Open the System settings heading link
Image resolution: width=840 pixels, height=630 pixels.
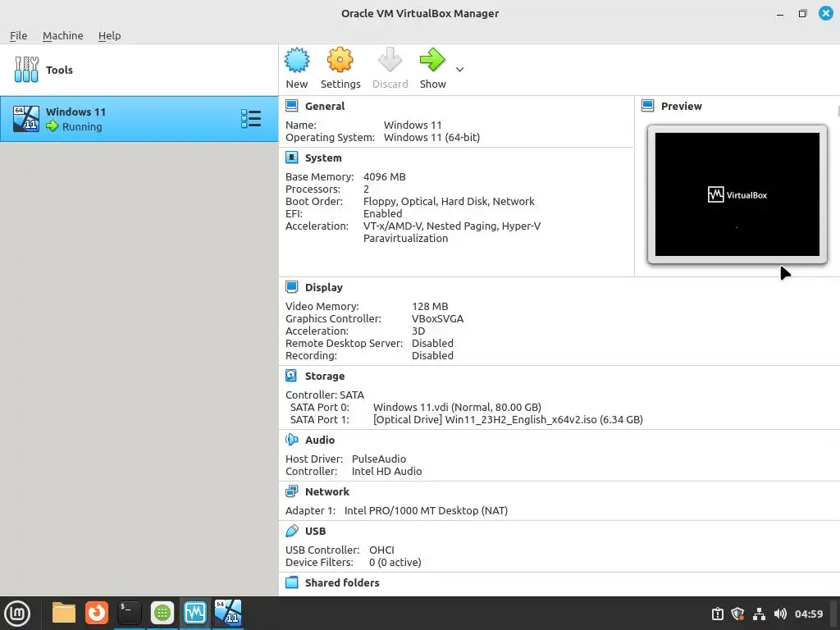point(323,158)
